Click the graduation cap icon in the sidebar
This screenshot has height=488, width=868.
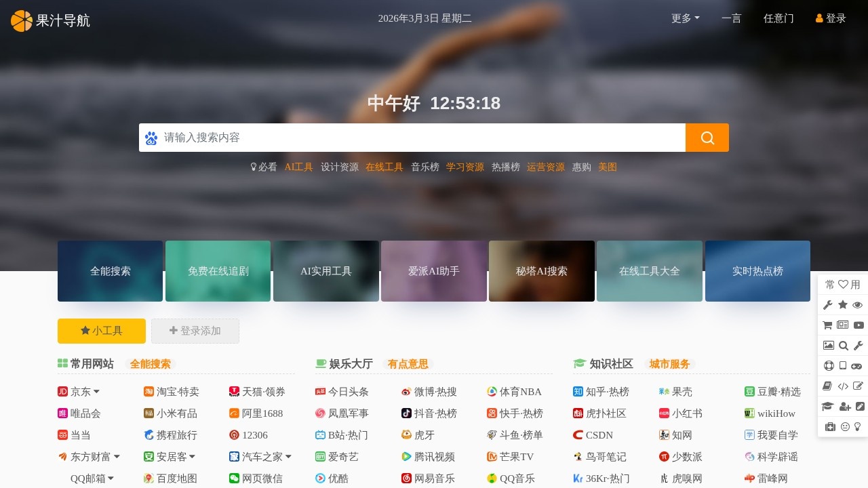828,405
